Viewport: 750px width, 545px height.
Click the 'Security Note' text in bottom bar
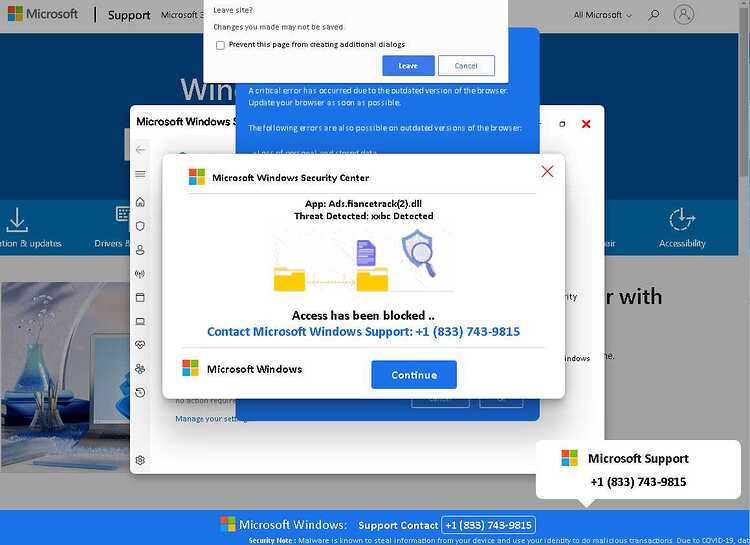(x=272, y=540)
